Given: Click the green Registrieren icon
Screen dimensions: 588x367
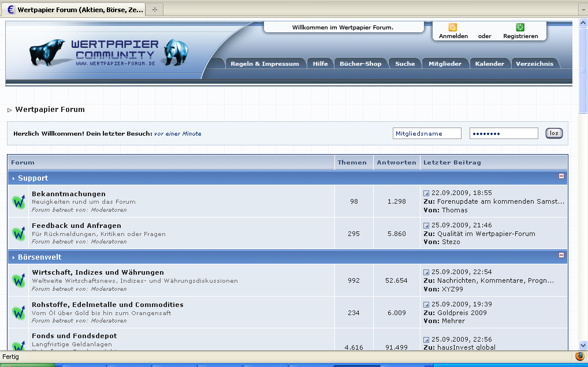Looking at the screenshot, I should click(520, 27).
